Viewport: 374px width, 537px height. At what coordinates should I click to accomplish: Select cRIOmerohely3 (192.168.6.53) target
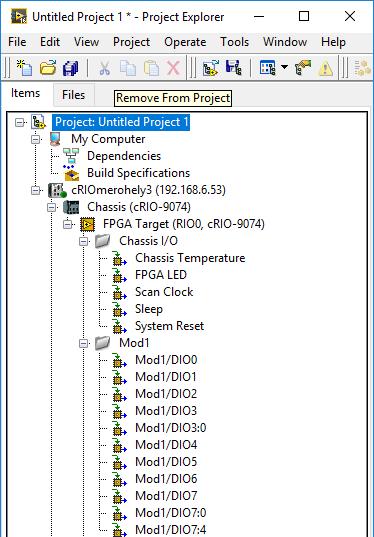point(149,190)
